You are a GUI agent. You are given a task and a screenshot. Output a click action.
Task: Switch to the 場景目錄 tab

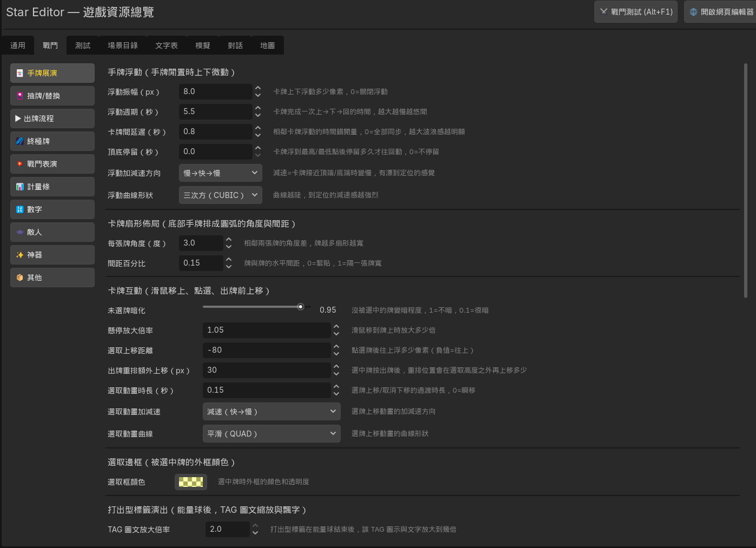[123, 45]
